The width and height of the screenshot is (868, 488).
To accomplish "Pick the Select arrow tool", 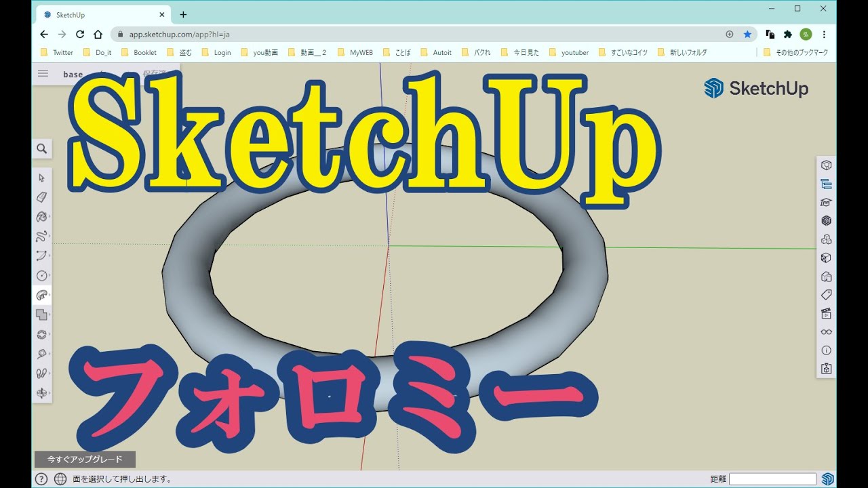I will point(42,178).
